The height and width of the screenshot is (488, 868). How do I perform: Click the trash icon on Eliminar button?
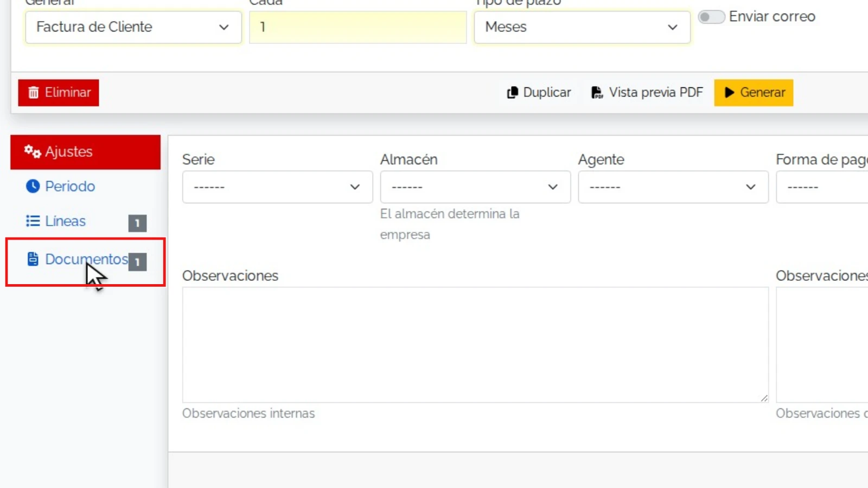(x=34, y=93)
